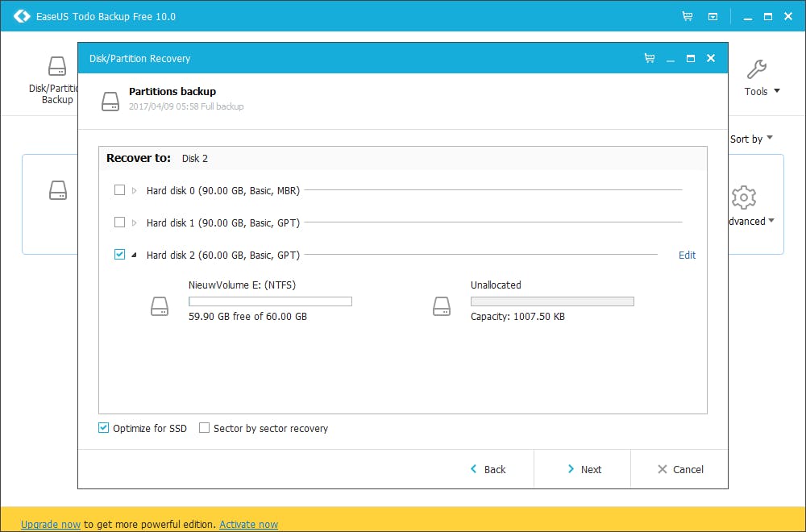806x532 pixels.
Task: Enable Sector by sector recovery
Action: (x=204, y=428)
